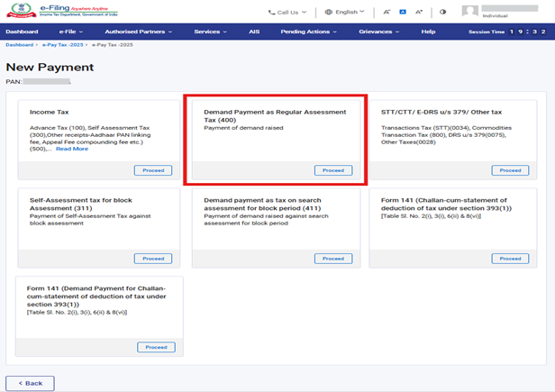Open the Services dropdown menu

click(x=211, y=32)
